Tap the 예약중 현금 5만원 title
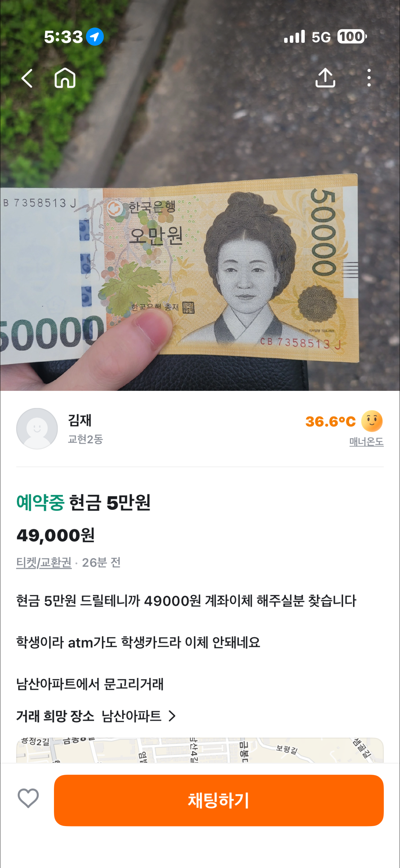 [83, 503]
